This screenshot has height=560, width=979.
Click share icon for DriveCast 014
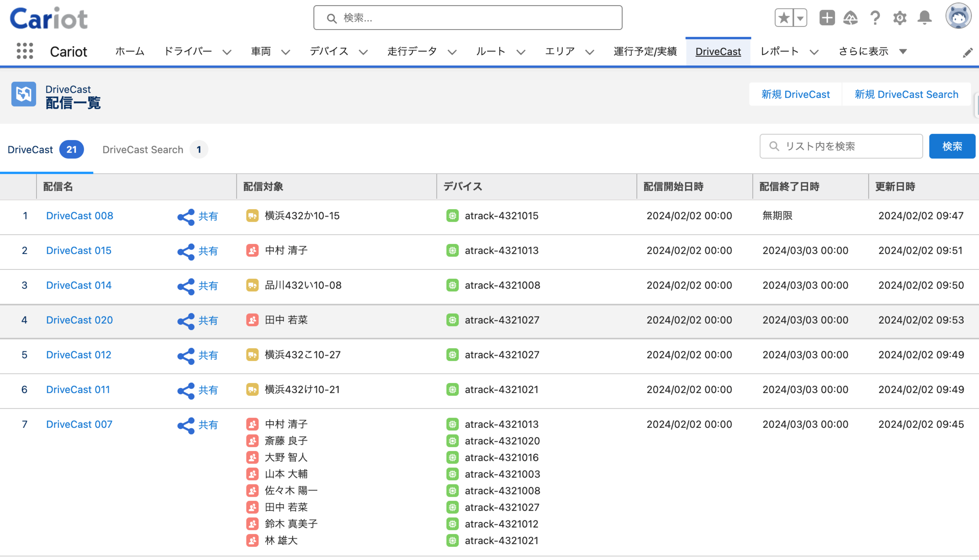click(x=186, y=287)
